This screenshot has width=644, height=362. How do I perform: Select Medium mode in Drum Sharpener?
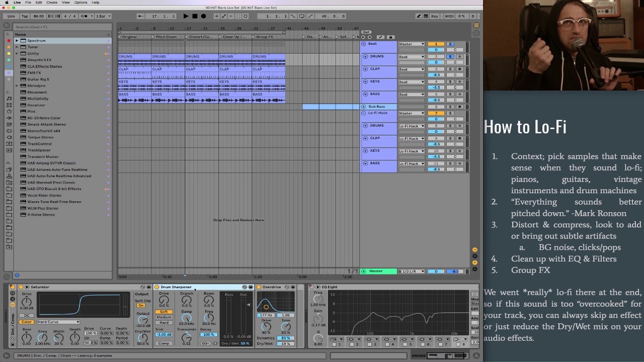tap(164, 317)
